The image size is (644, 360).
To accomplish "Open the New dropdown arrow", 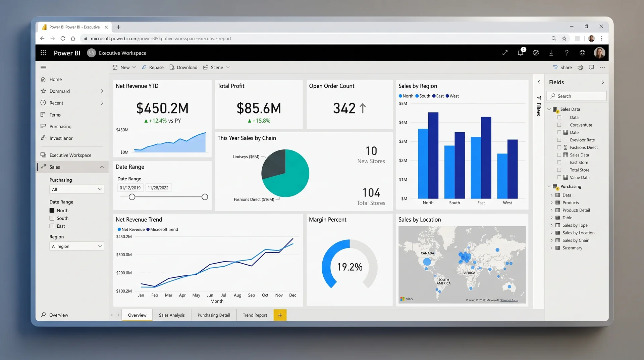I will click(134, 67).
